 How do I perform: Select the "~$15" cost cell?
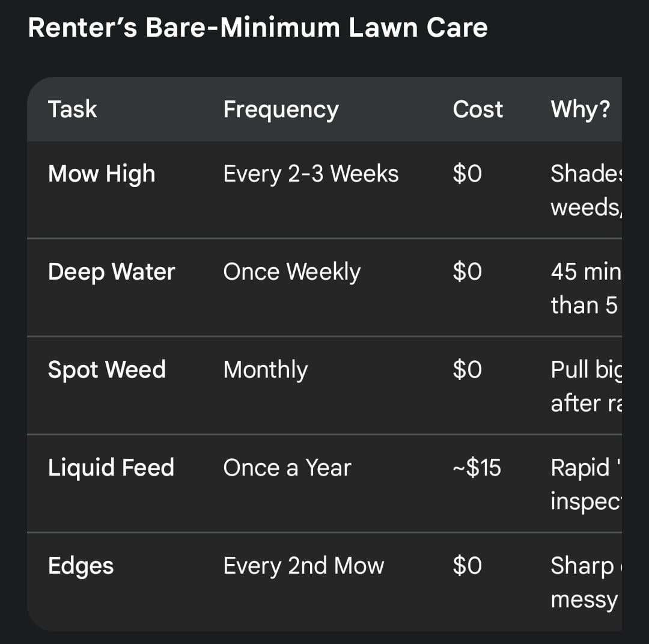[x=477, y=468]
